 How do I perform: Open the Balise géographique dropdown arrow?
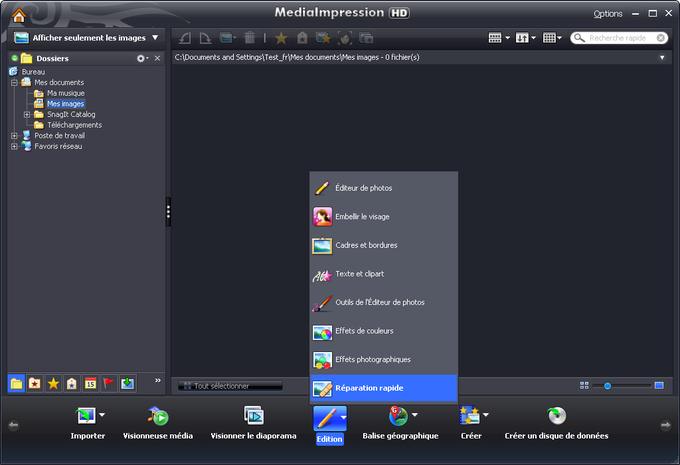tap(415, 415)
